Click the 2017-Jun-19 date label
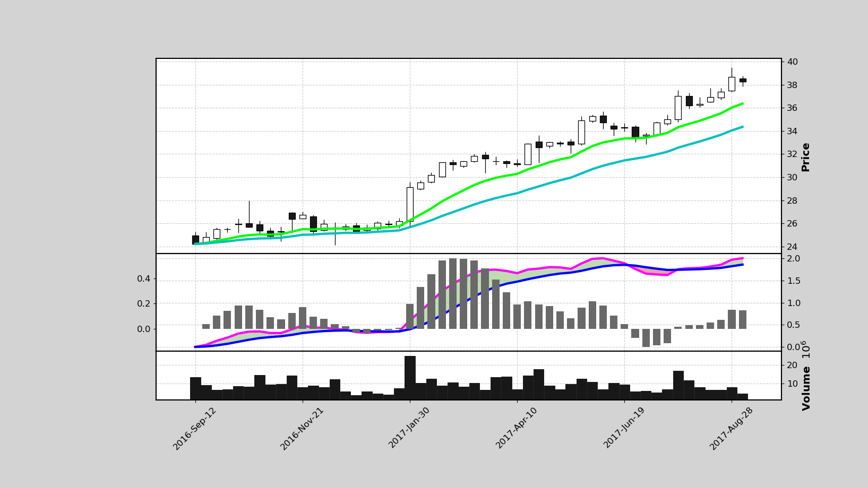Image resolution: width=868 pixels, height=488 pixels. click(624, 429)
